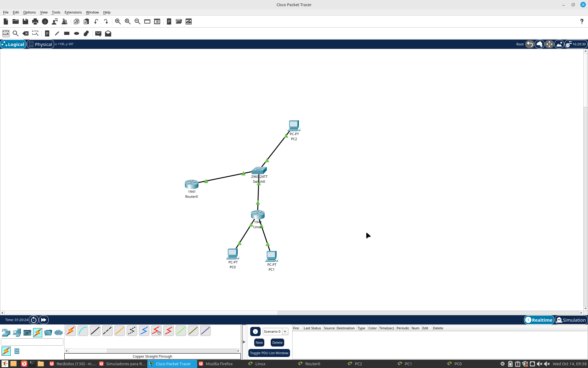Choose the orange Fiber cable
Image resolution: width=588 pixels, height=368 pixels.
[x=120, y=331]
